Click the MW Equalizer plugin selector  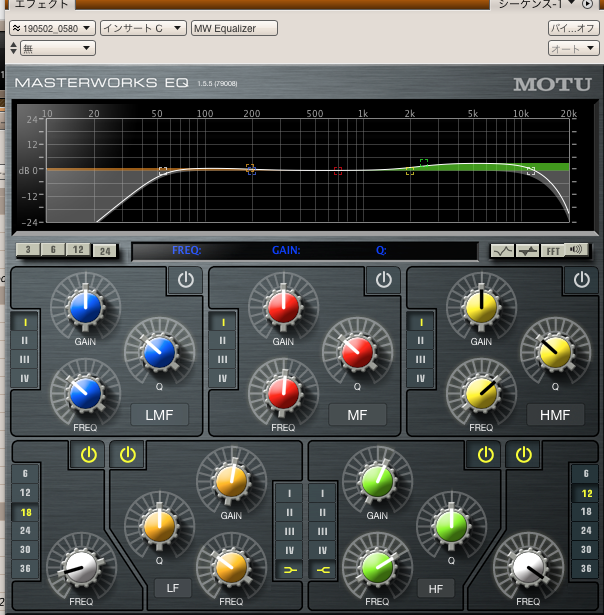click(x=234, y=28)
